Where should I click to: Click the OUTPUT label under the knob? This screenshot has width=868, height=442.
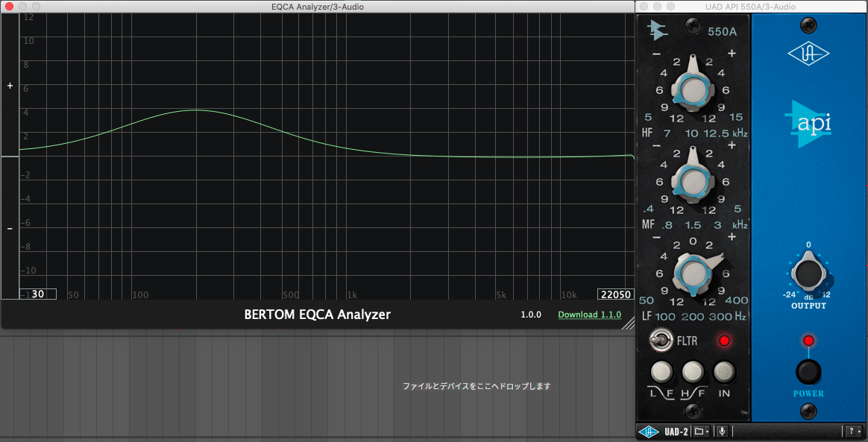pyautogui.click(x=808, y=306)
